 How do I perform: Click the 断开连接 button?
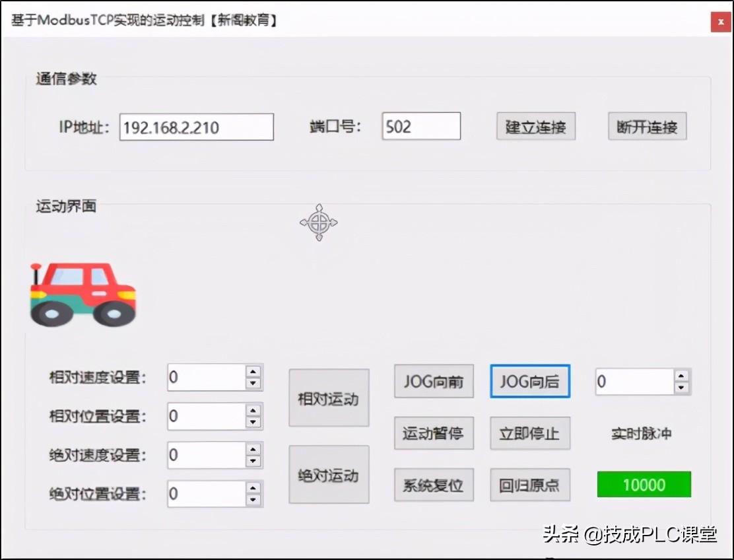point(647,126)
